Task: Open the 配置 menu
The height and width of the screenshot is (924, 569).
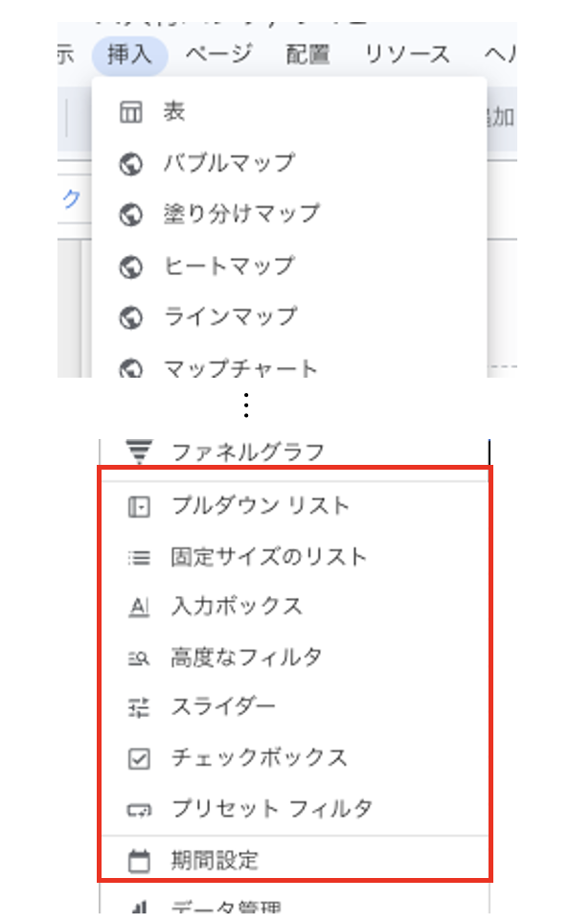Action: (307, 55)
